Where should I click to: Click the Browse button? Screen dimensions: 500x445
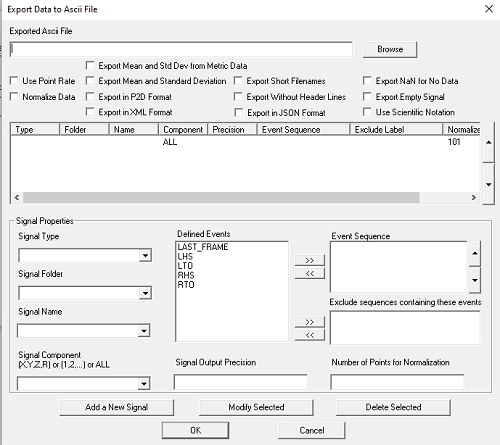pyautogui.click(x=390, y=49)
